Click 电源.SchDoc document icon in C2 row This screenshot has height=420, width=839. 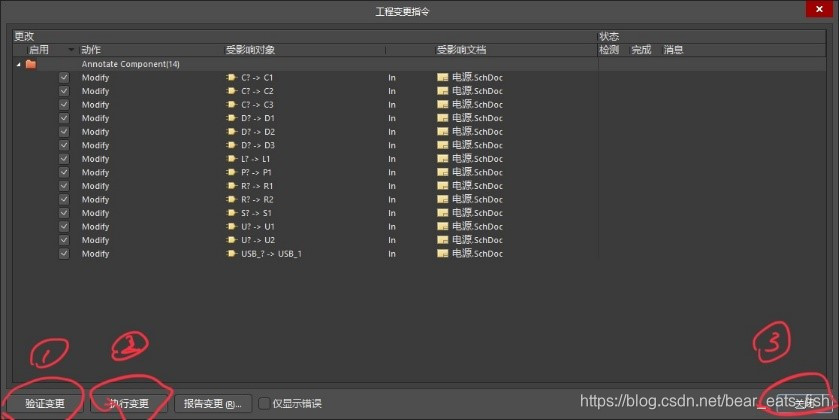(x=443, y=91)
